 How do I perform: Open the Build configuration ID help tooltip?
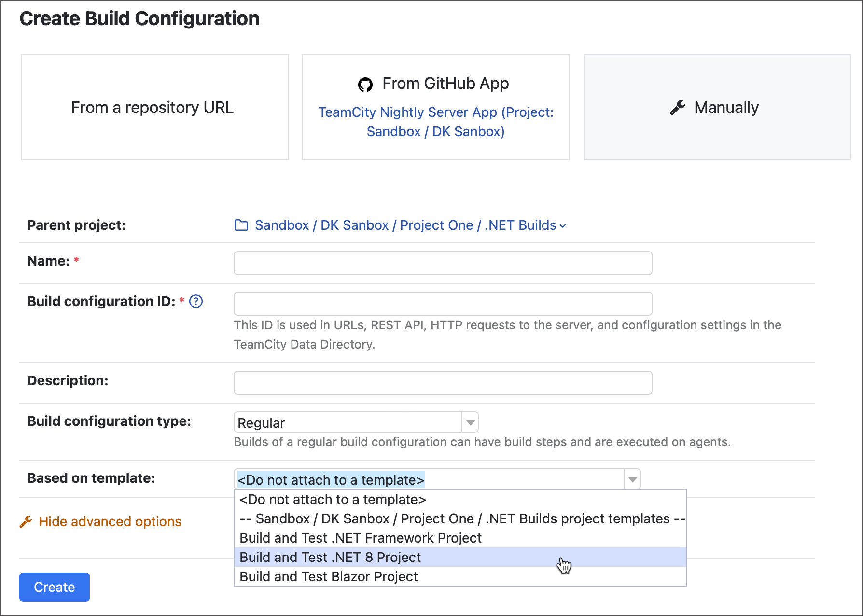coord(195,301)
